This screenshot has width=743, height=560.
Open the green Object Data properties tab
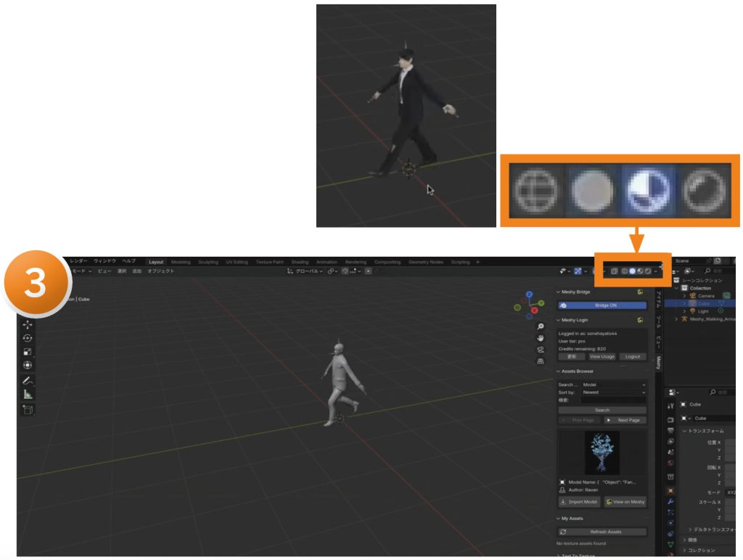coord(670,545)
